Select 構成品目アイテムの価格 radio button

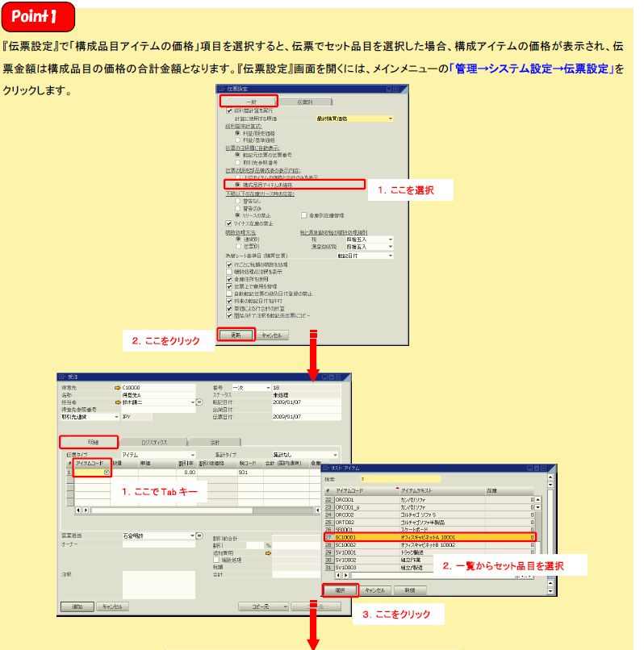pos(238,185)
